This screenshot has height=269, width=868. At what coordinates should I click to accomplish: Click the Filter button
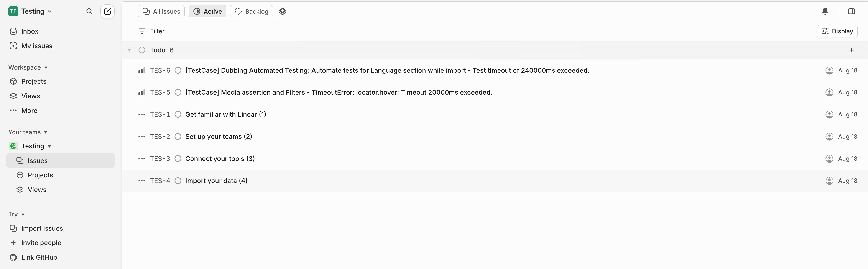click(151, 31)
